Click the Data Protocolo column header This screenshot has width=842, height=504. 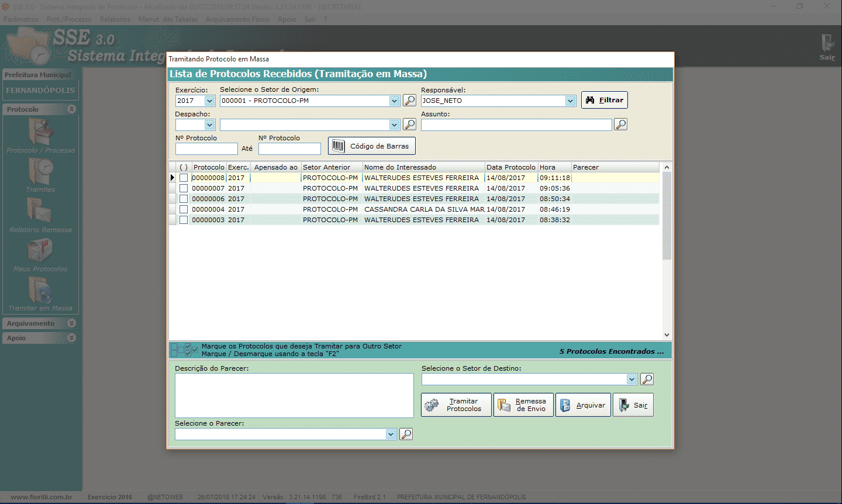click(510, 167)
